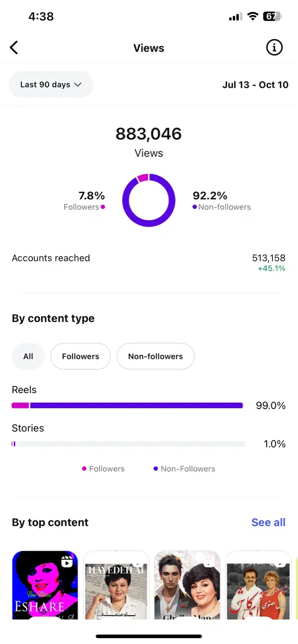Tap the Wi-Fi status icon
Screen dimensions: 298x644
point(253,17)
